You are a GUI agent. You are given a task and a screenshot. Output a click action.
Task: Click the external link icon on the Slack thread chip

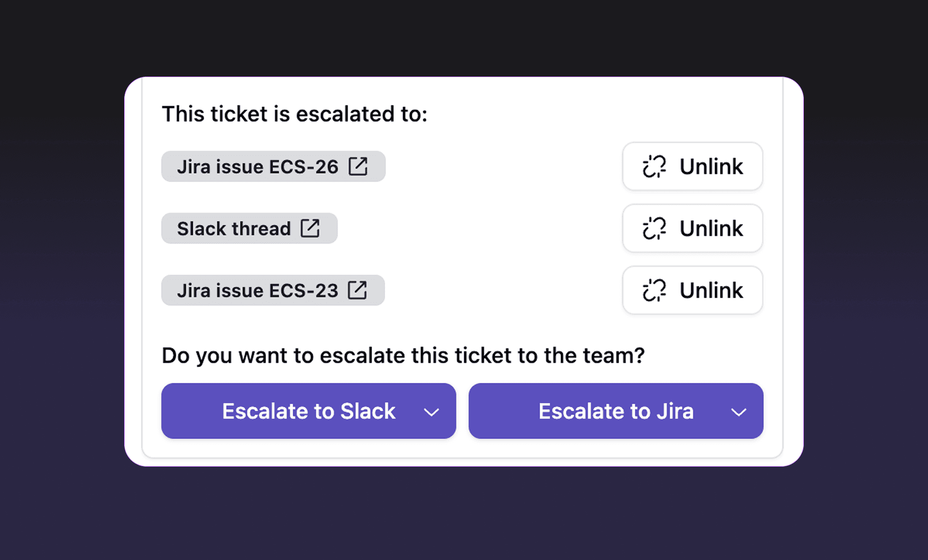(x=310, y=228)
